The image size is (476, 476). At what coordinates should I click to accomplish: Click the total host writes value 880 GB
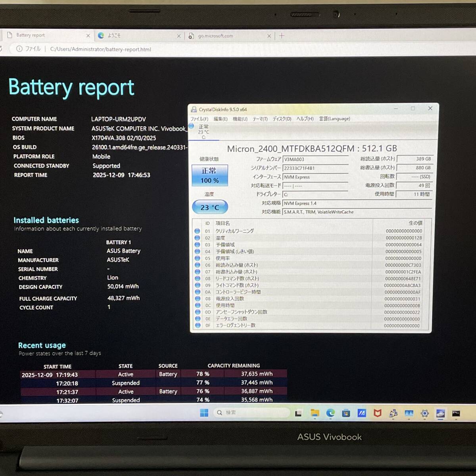tap(415, 168)
